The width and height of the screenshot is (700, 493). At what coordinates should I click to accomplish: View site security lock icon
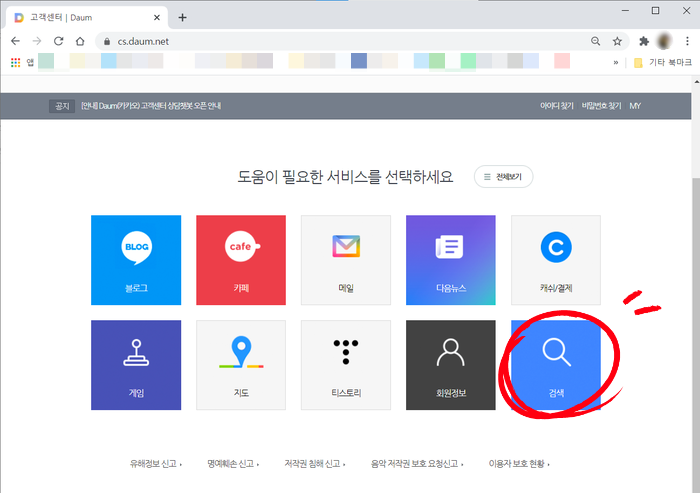coord(107,42)
